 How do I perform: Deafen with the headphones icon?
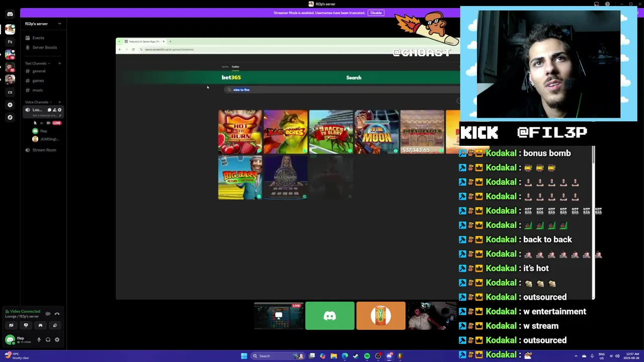(x=48, y=340)
